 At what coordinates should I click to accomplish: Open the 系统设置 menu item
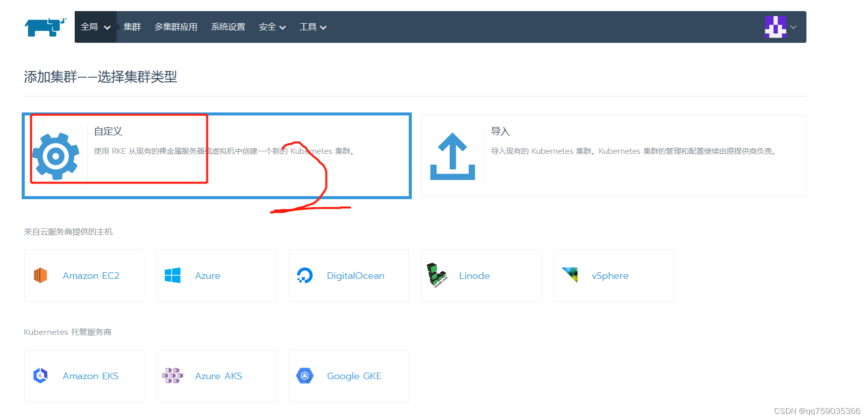pyautogui.click(x=228, y=27)
